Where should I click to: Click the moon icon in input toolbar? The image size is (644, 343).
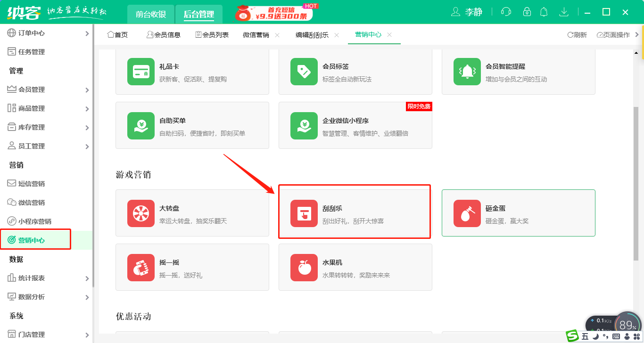(595, 336)
